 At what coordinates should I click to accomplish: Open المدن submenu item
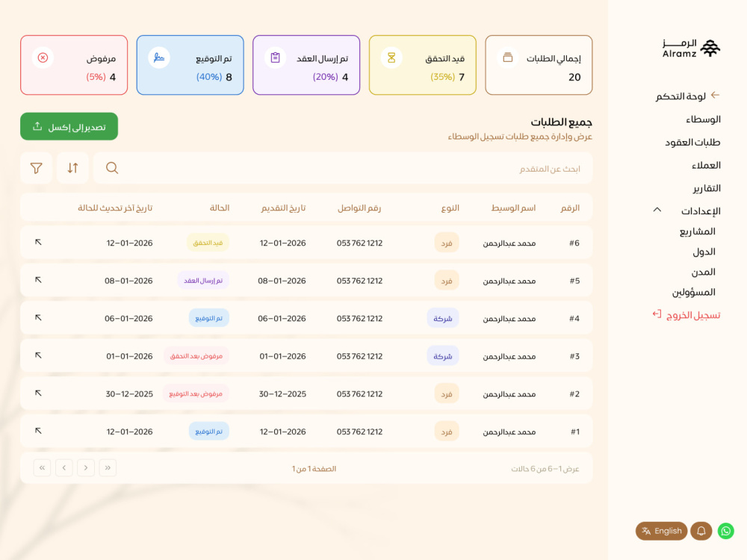click(704, 272)
